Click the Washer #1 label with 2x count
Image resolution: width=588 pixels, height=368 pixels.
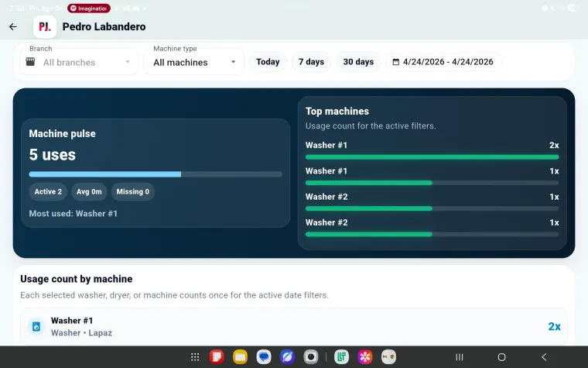click(326, 146)
